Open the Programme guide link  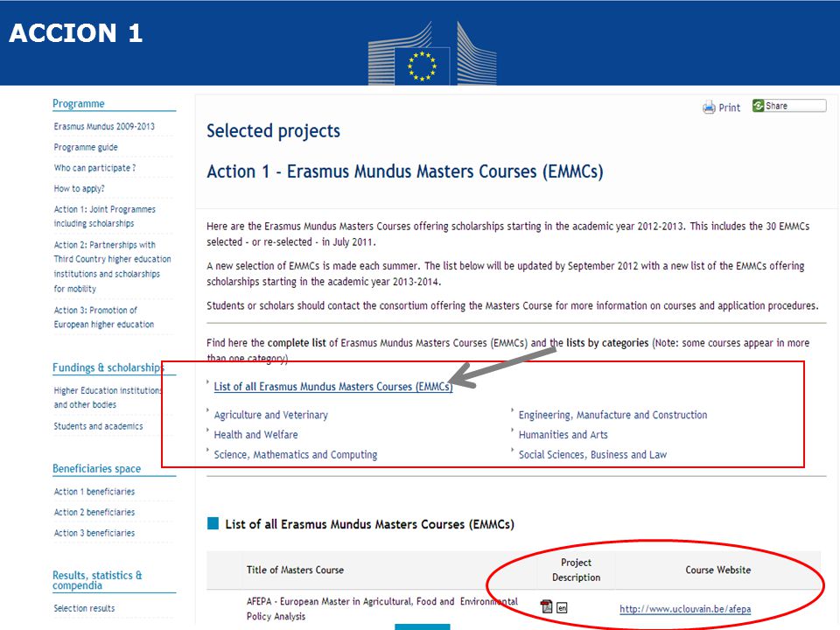point(86,147)
